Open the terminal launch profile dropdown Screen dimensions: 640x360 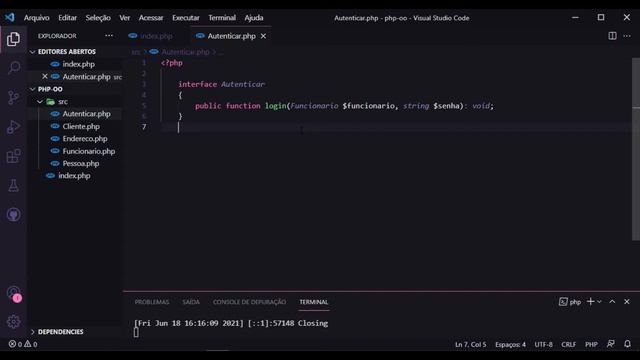point(599,302)
